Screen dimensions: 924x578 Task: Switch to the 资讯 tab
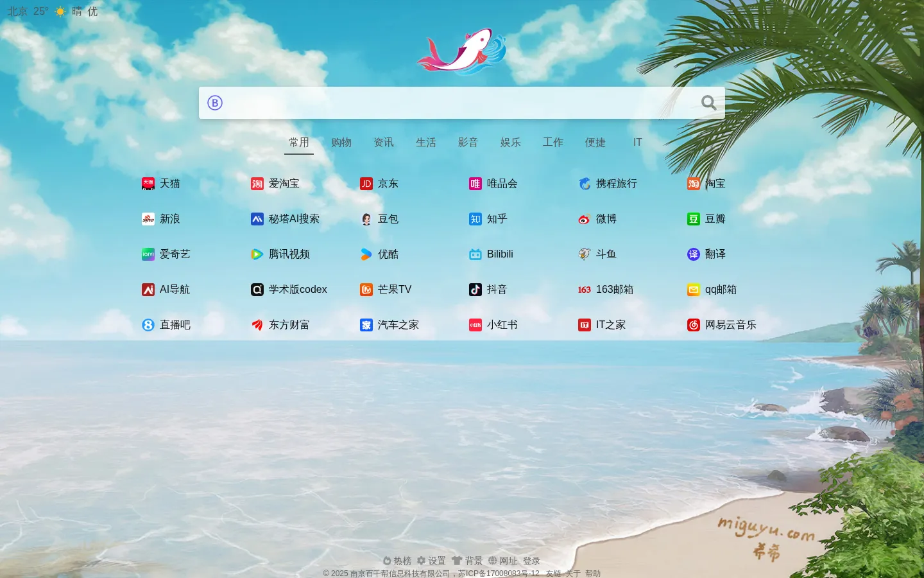pos(384,143)
